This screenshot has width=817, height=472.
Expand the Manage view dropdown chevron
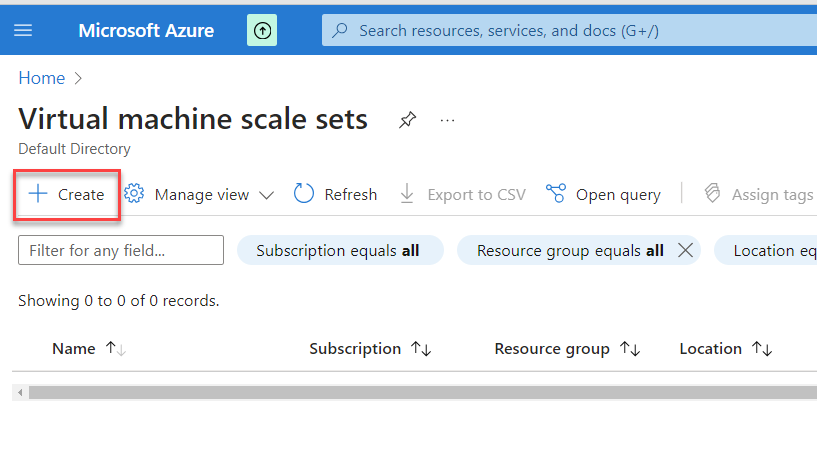click(266, 195)
